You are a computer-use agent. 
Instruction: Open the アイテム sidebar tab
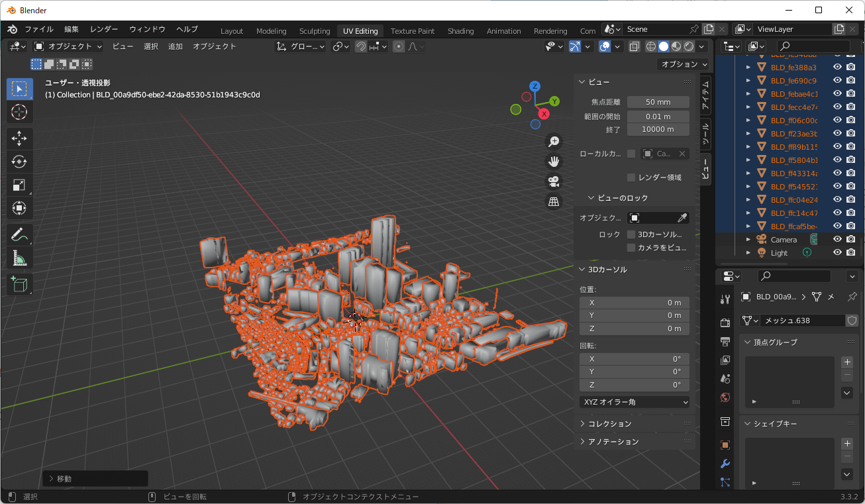coord(705,94)
